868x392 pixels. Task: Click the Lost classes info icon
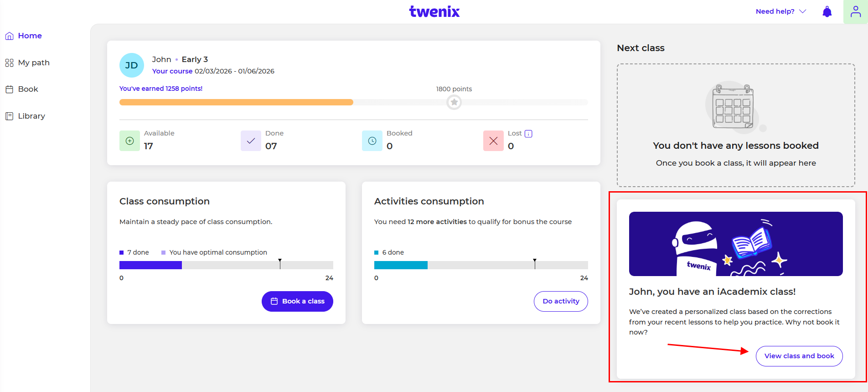tap(529, 134)
